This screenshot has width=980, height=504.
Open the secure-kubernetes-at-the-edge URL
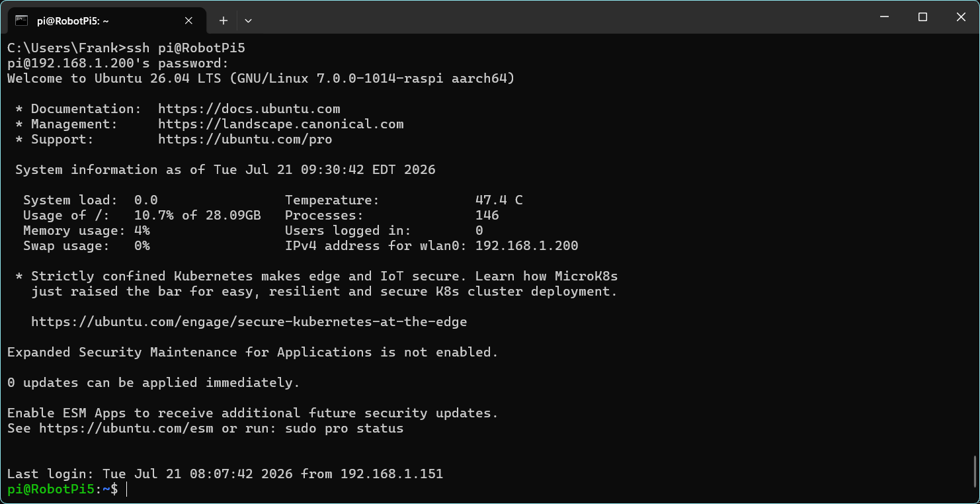249,321
